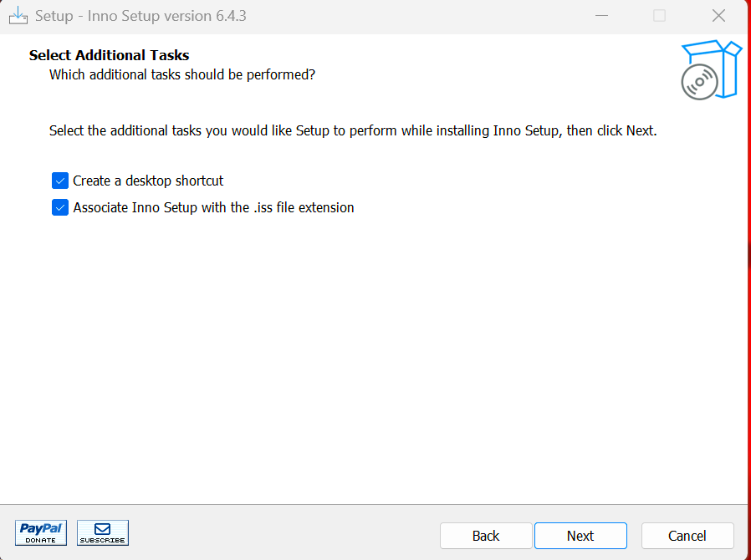Click the CD disc in the Inno Setup logo
Screen dimensions: 751x560
pyautogui.click(x=698, y=81)
